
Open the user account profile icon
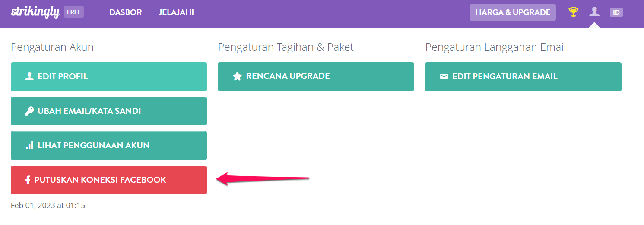pyautogui.click(x=594, y=12)
